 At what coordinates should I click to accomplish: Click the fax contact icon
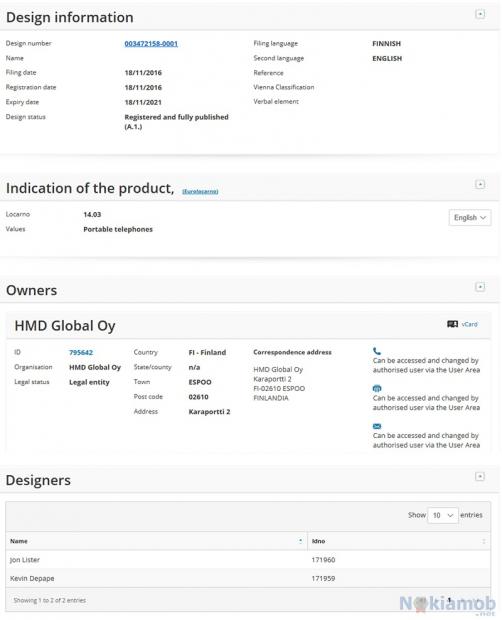377,388
